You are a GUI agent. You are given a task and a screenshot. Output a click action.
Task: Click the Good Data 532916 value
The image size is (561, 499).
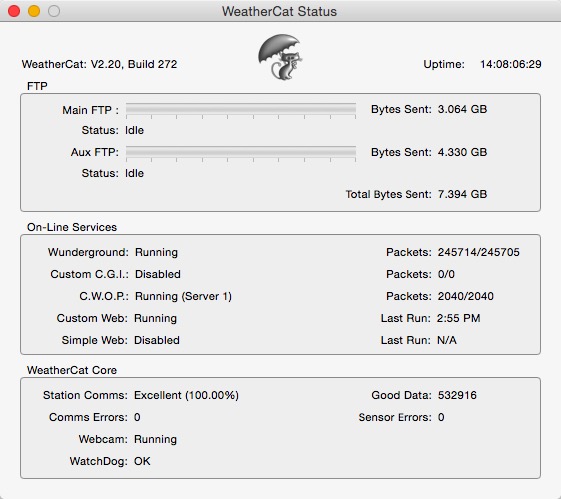457,395
